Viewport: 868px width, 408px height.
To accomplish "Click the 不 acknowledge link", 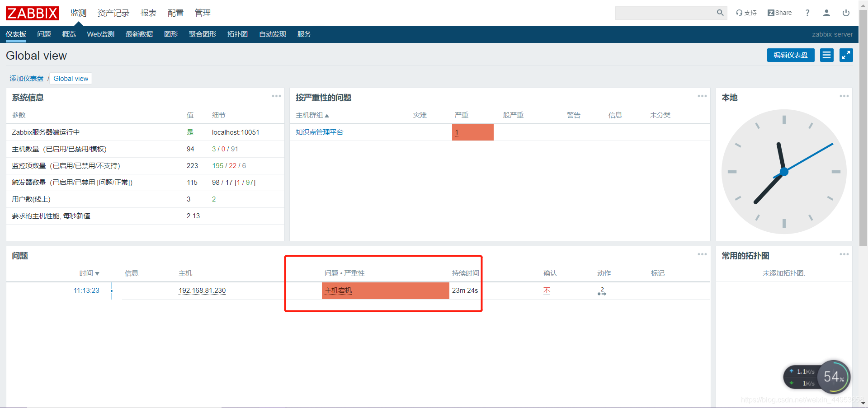I will (547, 291).
